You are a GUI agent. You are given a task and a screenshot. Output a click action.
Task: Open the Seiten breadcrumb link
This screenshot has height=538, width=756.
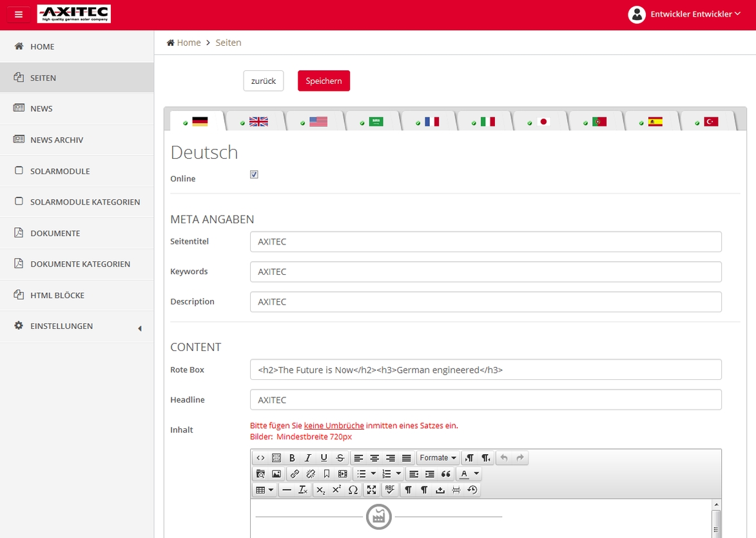click(x=229, y=43)
